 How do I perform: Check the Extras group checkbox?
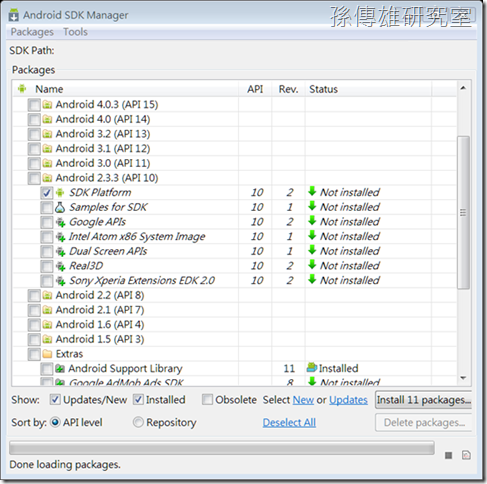[34, 354]
